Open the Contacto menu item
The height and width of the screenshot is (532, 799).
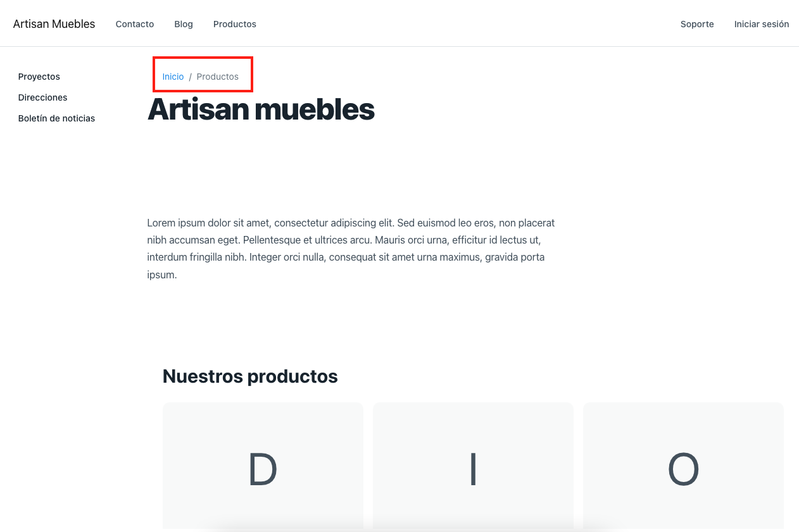click(x=134, y=24)
